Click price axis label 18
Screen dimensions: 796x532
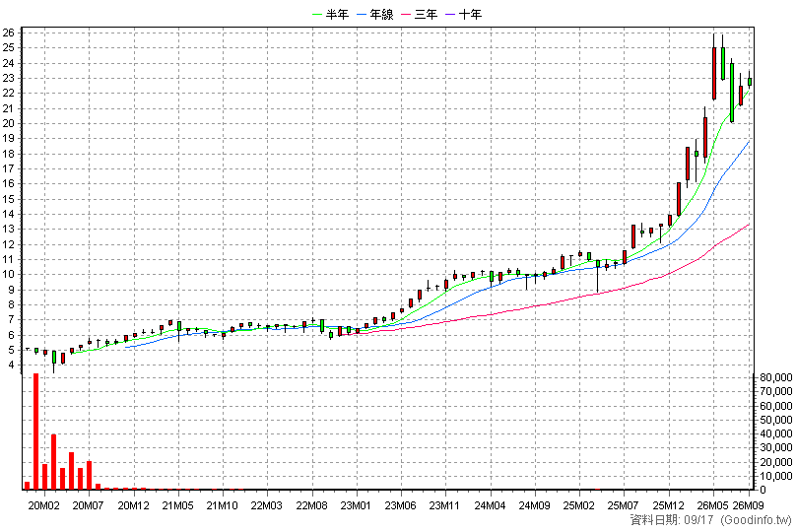point(9,154)
